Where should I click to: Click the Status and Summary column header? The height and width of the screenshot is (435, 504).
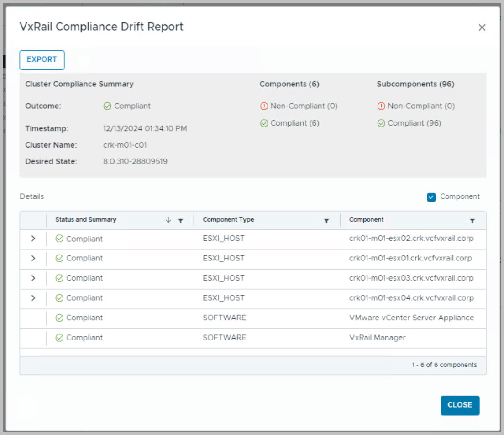(86, 220)
